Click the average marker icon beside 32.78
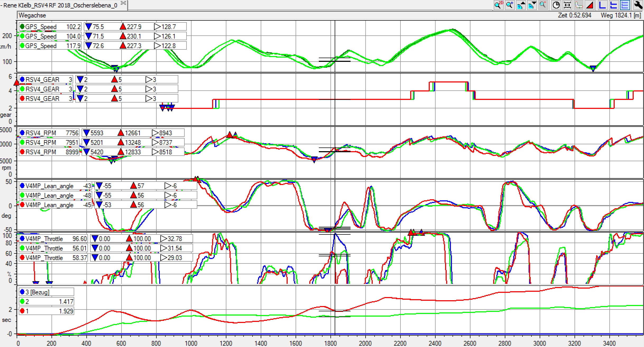The image size is (644, 347). pyautogui.click(x=164, y=239)
